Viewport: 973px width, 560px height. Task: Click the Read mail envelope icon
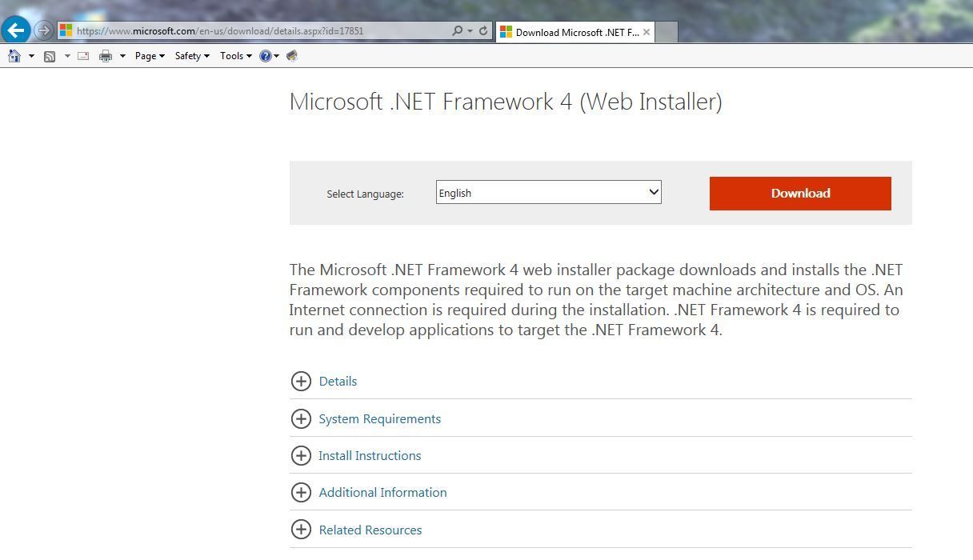point(83,56)
